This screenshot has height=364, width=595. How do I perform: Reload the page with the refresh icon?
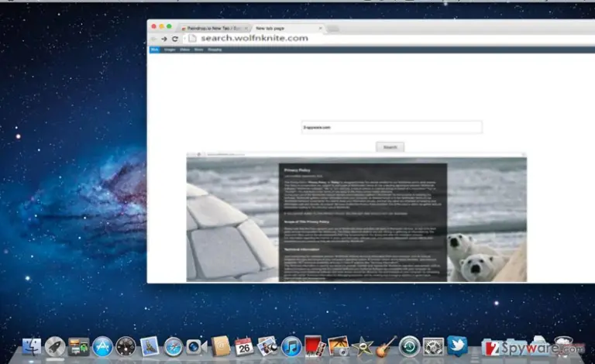click(x=175, y=39)
